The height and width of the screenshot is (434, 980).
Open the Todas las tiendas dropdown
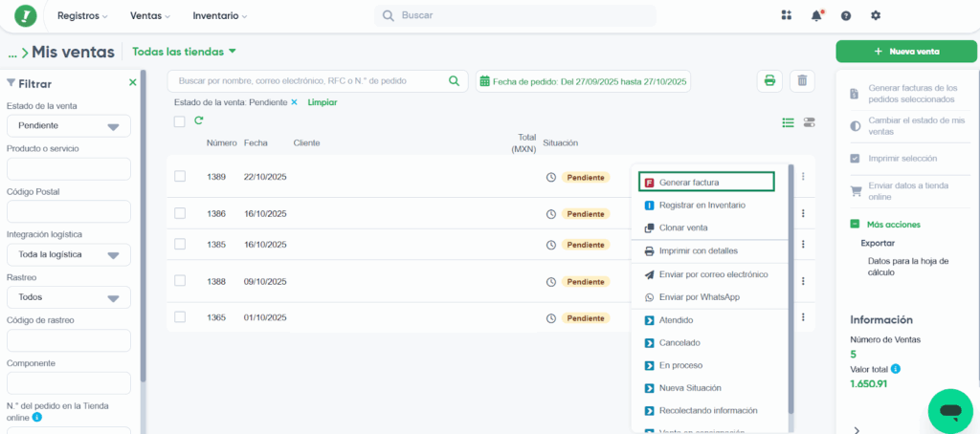click(x=184, y=52)
